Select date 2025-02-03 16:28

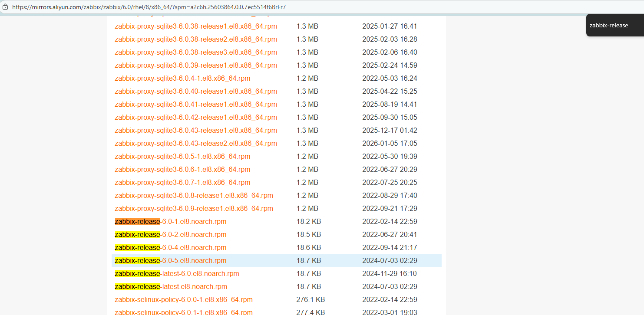[x=390, y=39]
